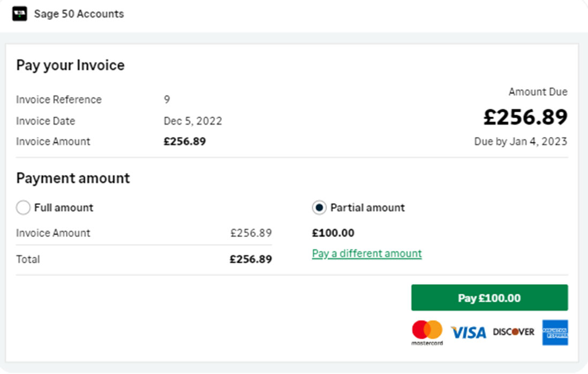Click the Full amount label
Viewport: 588px width, 374px height.
(x=64, y=208)
